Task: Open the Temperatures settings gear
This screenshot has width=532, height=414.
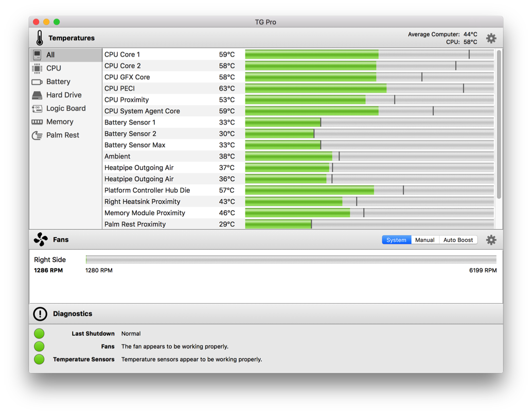Action: (491, 38)
